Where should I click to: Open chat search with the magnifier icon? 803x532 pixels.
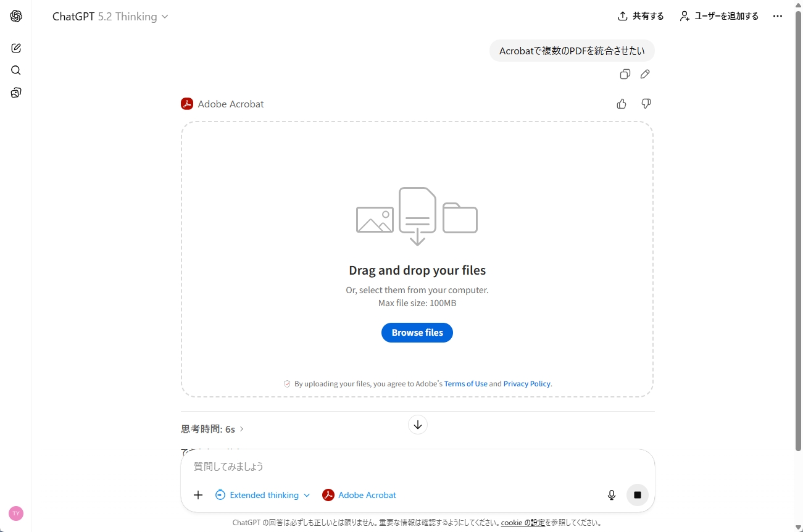(16, 70)
